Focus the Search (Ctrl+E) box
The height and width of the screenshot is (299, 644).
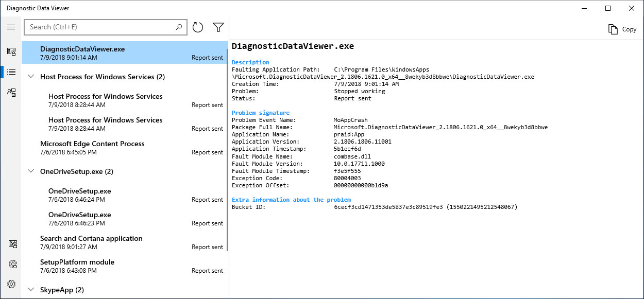105,27
